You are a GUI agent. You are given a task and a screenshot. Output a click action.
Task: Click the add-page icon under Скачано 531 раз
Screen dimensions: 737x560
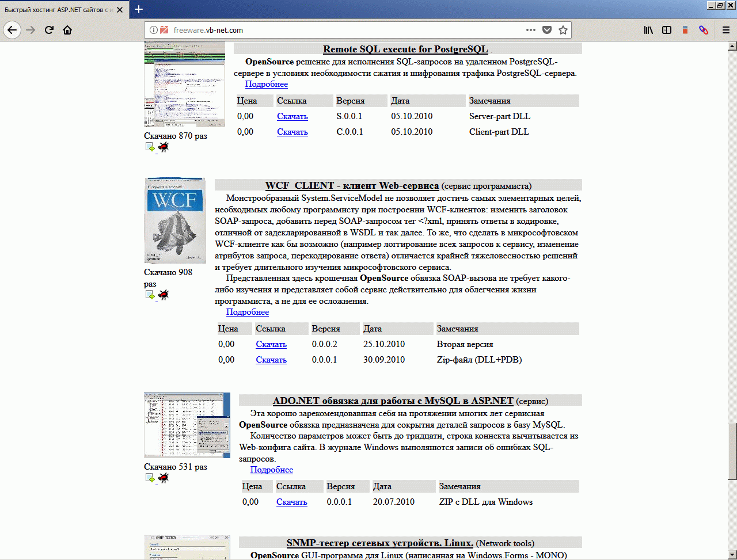(x=150, y=478)
